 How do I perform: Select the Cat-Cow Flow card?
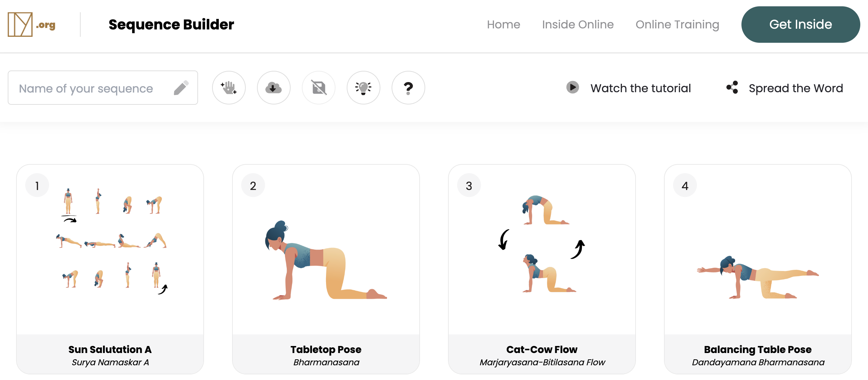542,269
